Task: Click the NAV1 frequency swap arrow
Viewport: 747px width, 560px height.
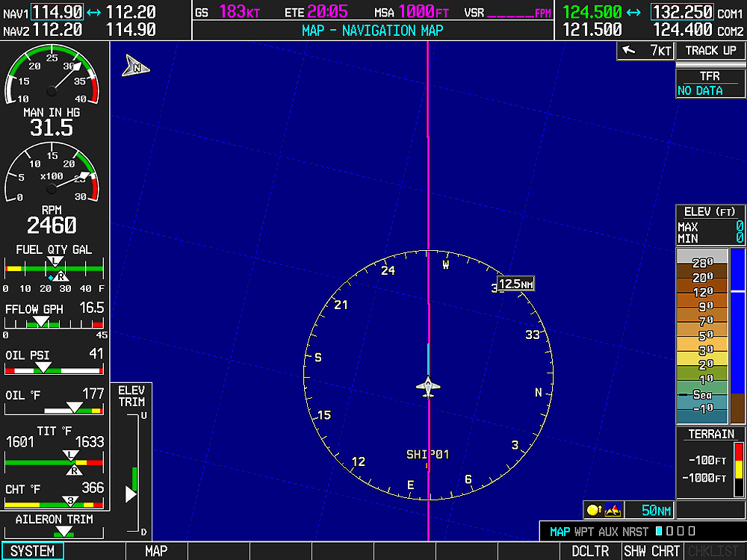Action: coord(94,12)
